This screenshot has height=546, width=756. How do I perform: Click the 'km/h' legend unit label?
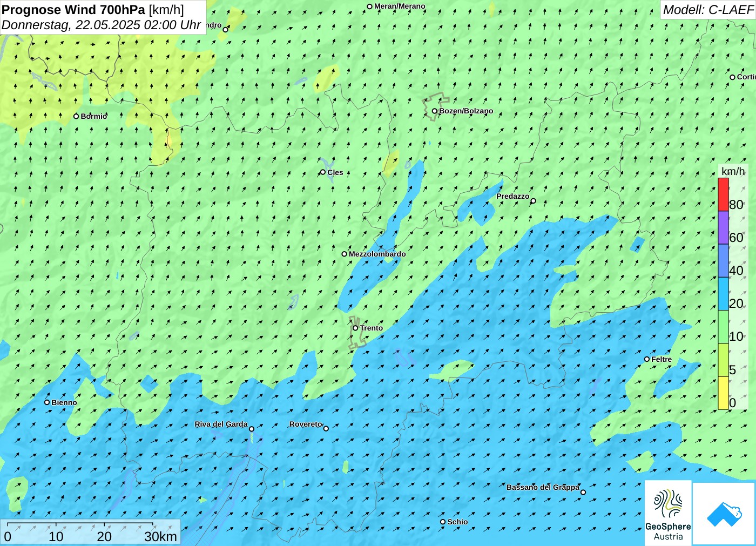click(733, 171)
